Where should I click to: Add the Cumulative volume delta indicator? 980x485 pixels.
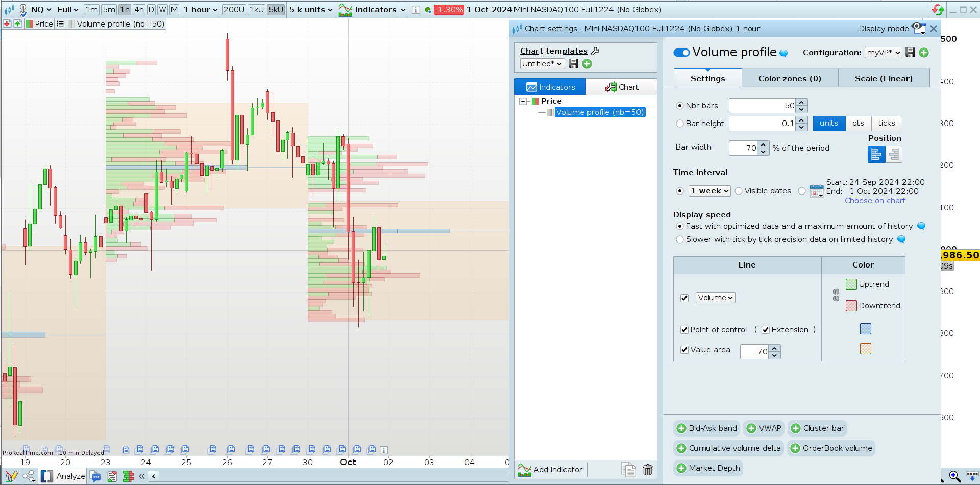coord(728,448)
